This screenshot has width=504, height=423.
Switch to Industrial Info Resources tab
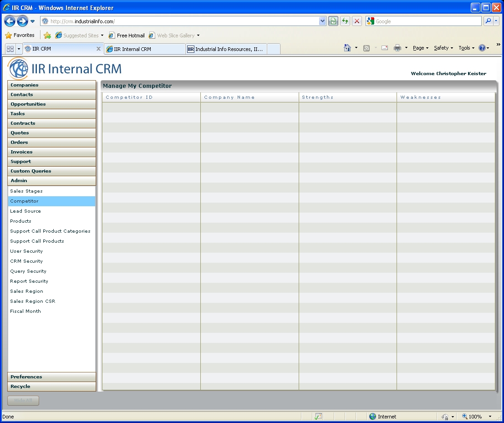(226, 49)
